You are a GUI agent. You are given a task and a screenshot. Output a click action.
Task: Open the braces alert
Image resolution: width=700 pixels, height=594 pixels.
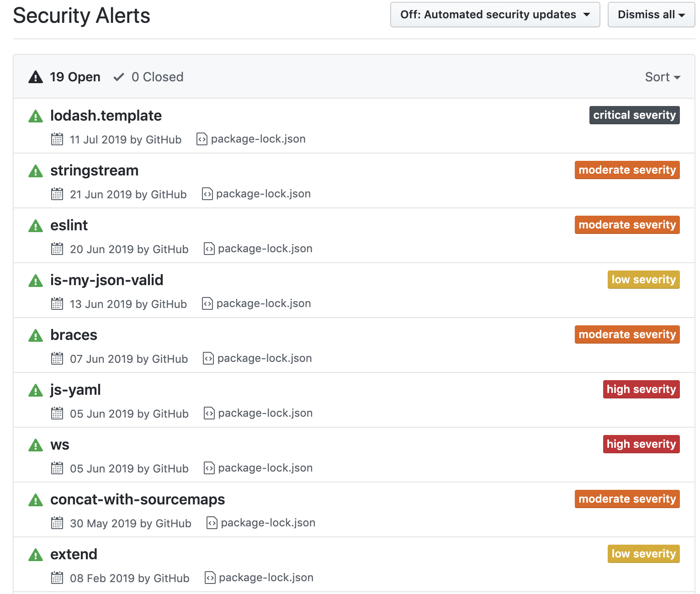[74, 335]
